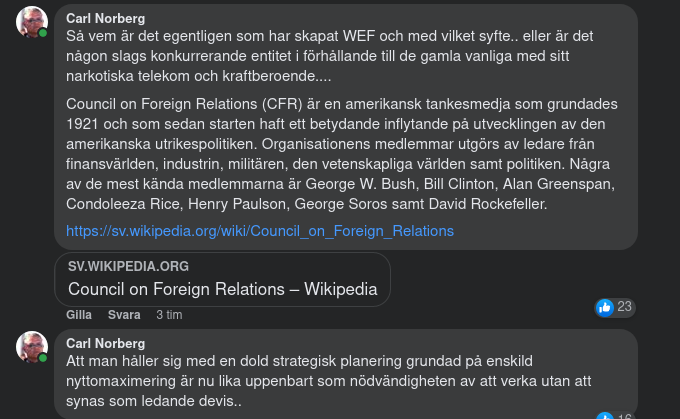Click the blue thumbs-up icon beside 23

(x=604, y=307)
